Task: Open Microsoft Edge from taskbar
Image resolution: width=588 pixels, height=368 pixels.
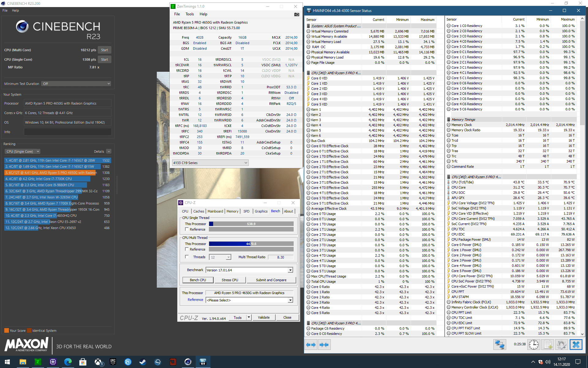Action: (68, 362)
